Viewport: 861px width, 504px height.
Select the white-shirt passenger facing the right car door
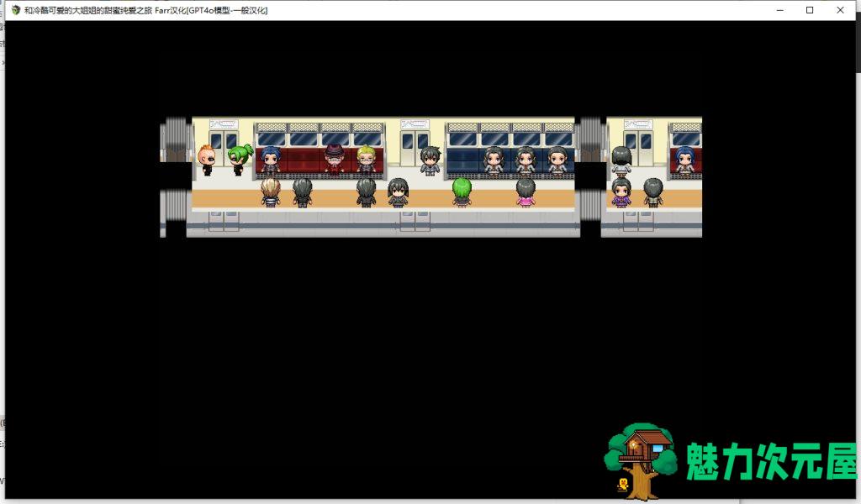(621, 160)
